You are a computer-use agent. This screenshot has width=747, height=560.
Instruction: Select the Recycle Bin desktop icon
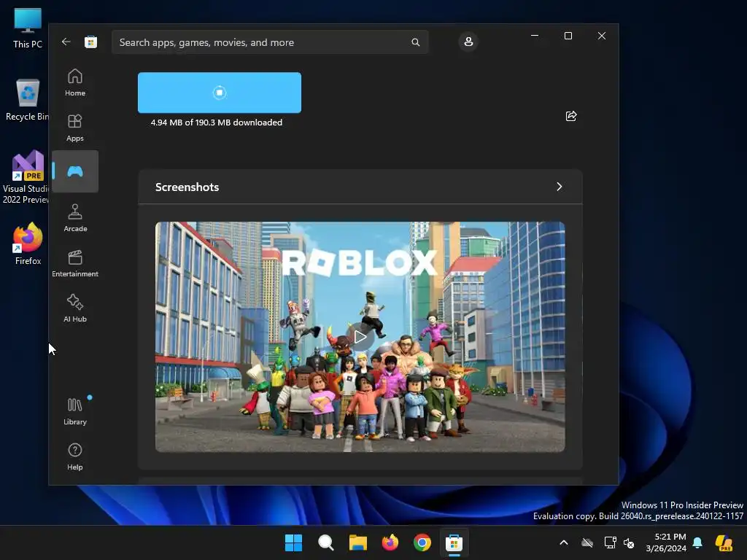(28, 100)
